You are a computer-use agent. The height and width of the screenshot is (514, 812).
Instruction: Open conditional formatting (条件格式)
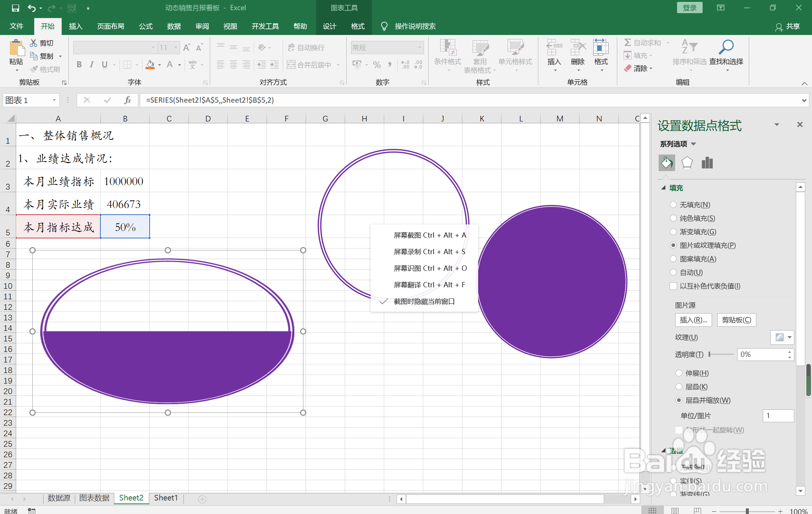pyautogui.click(x=447, y=56)
